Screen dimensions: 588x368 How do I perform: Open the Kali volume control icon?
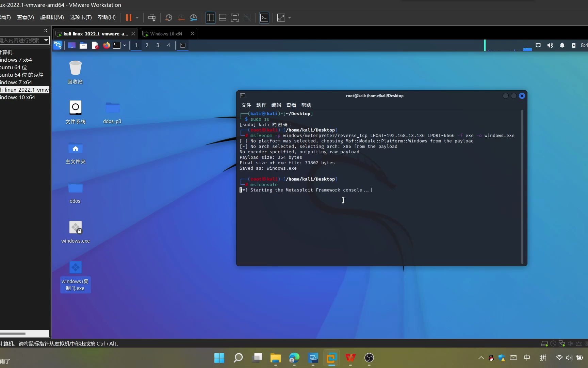point(550,45)
